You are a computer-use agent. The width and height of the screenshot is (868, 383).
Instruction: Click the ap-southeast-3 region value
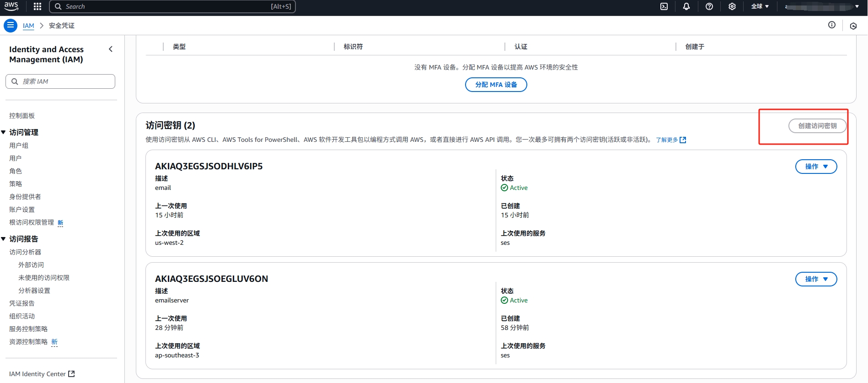(x=177, y=355)
